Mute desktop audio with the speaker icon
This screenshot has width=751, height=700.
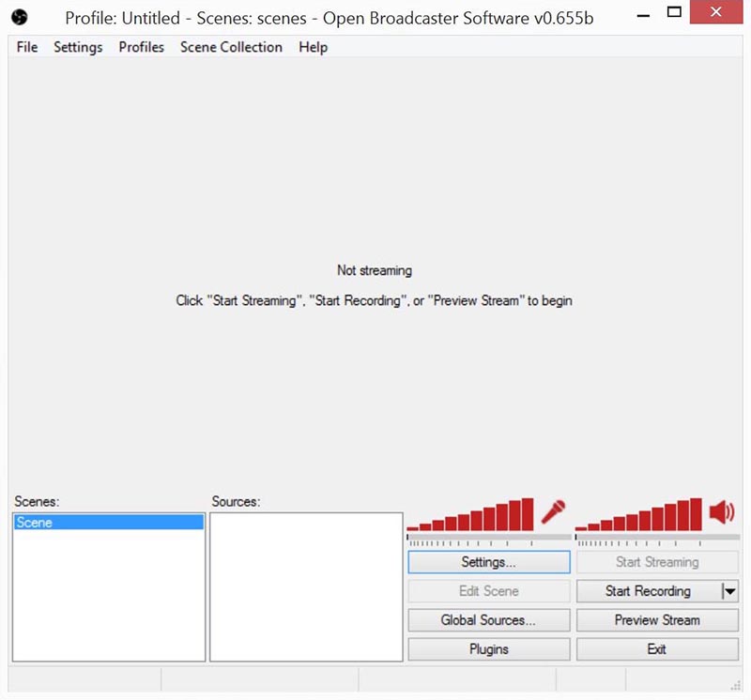722,512
